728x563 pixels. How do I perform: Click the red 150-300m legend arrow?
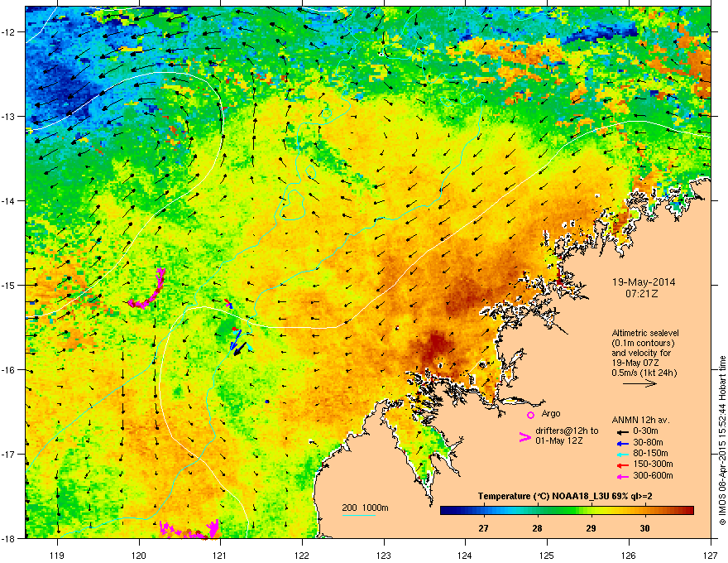pos(621,465)
